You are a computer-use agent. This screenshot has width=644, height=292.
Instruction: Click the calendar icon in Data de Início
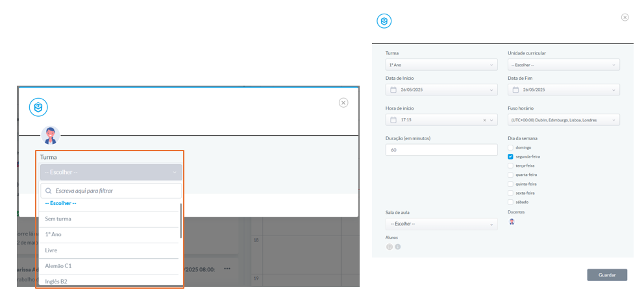pos(393,90)
